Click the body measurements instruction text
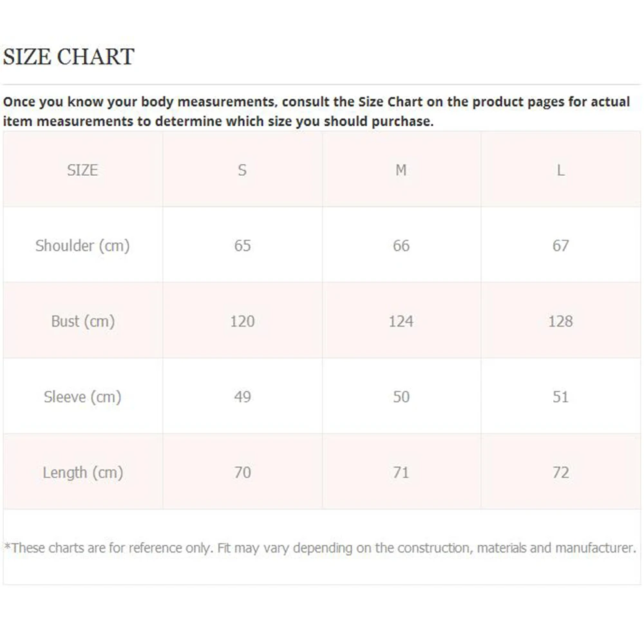This screenshot has height=644, width=644. [316, 111]
